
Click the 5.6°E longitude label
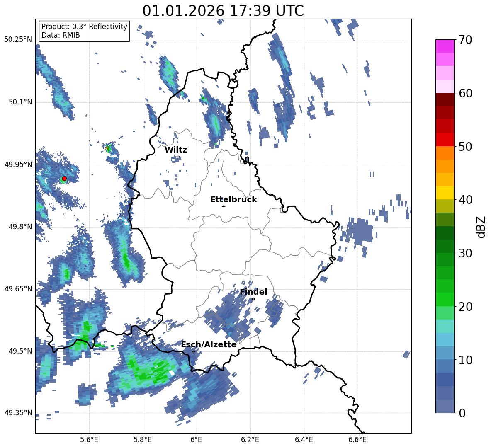tap(89, 440)
